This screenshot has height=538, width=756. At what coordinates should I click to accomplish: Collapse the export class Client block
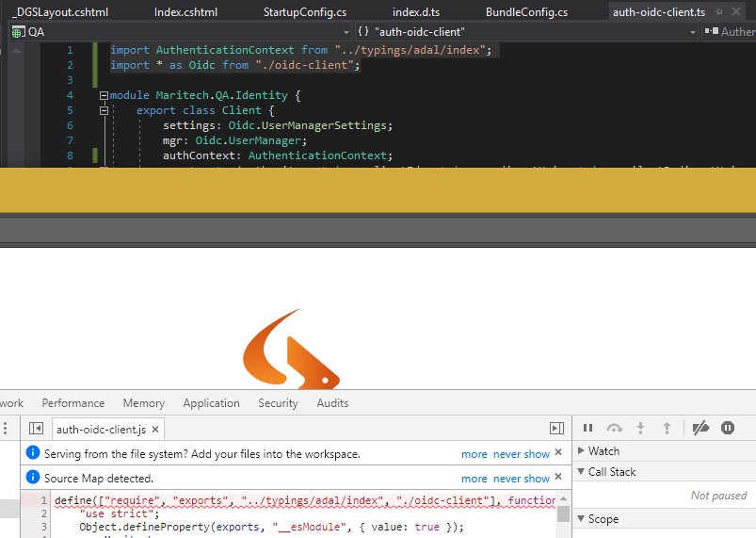pos(104,110)
